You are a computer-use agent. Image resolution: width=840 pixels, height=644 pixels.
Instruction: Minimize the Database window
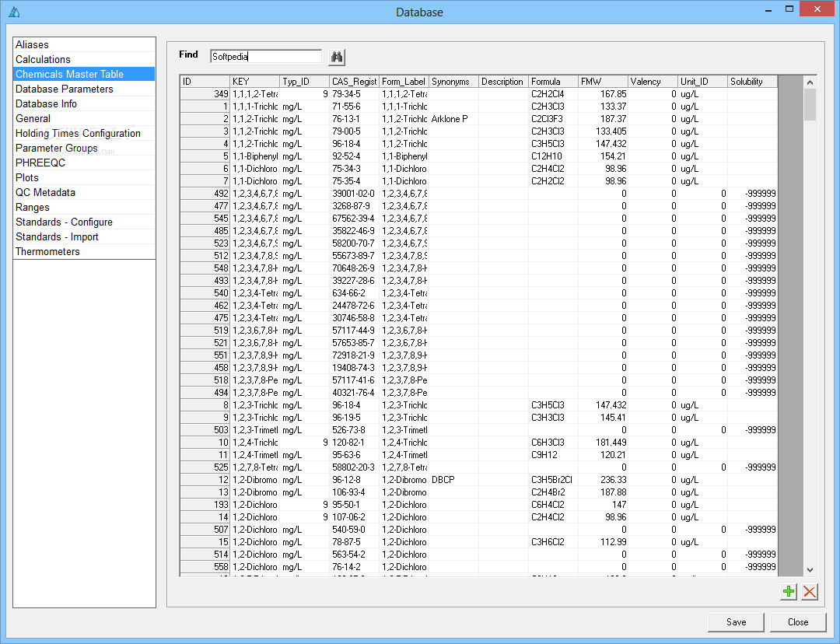768,9
